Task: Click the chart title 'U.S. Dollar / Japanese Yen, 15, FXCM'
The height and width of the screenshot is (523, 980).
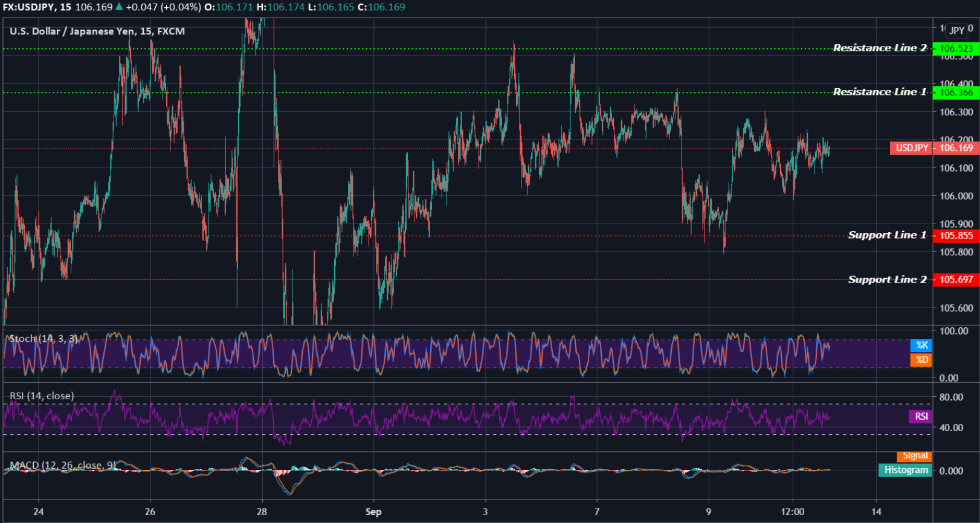Action: tap(97, 31)
